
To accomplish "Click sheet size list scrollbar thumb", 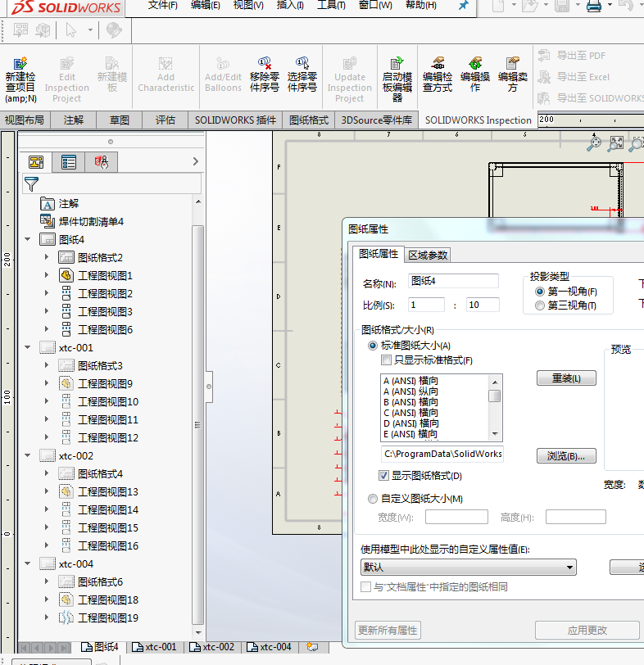I will tap(494, 396).
